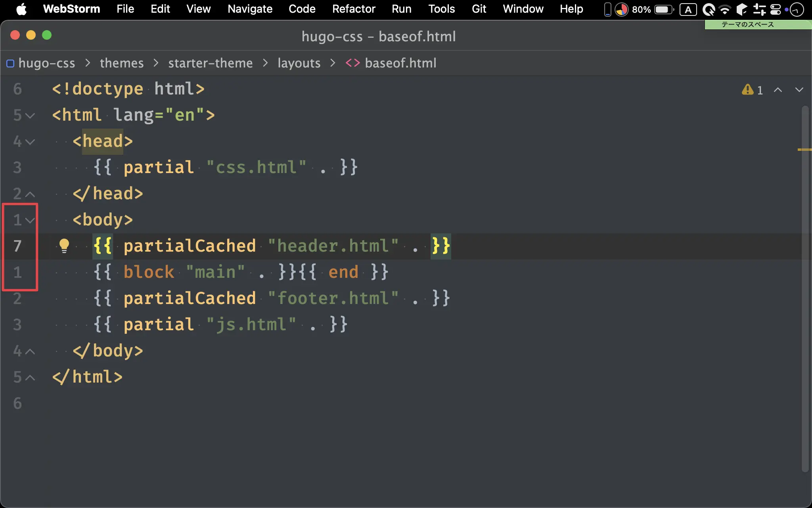
Task: Open the Wi-Fi menu bar icon
Action: point(724,9)
